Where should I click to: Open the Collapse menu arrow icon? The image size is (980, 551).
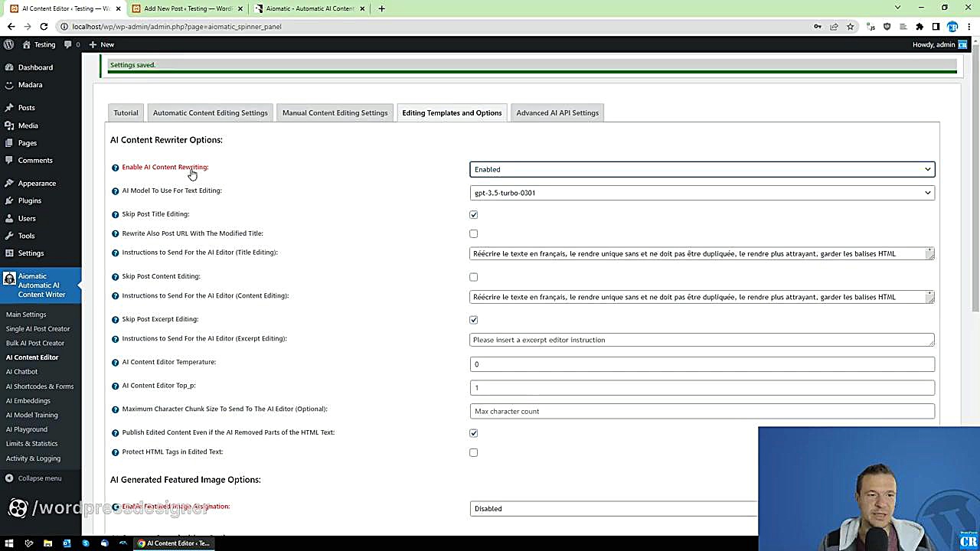[x=8, y=478]
